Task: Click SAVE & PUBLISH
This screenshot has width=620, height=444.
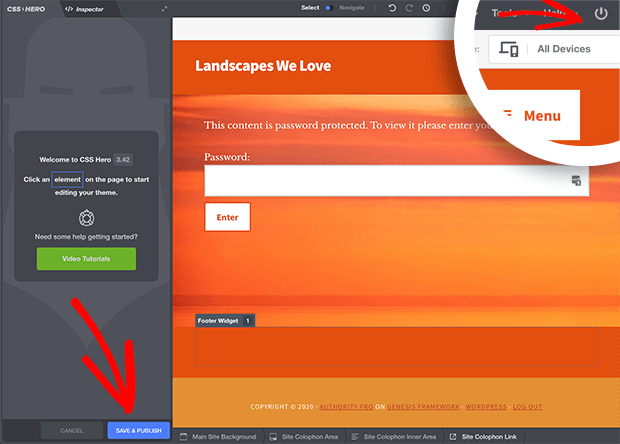Action: coord(138,431)
